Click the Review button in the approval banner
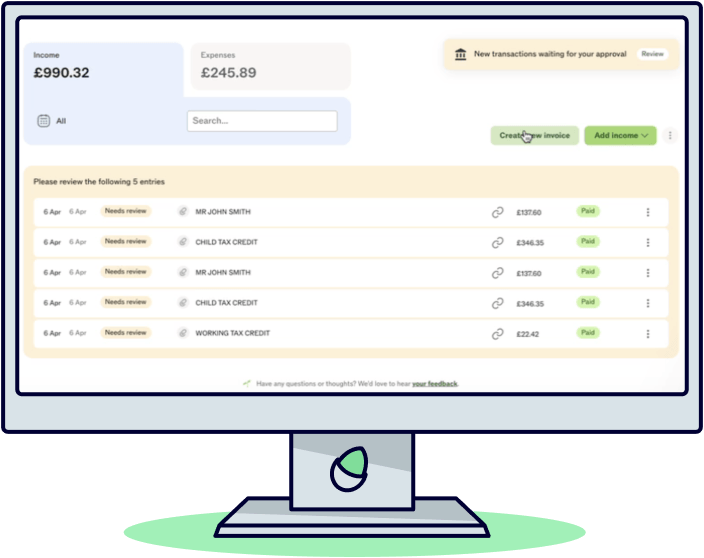The width and height of the screenshot is (704, 558). coord(652,54)
